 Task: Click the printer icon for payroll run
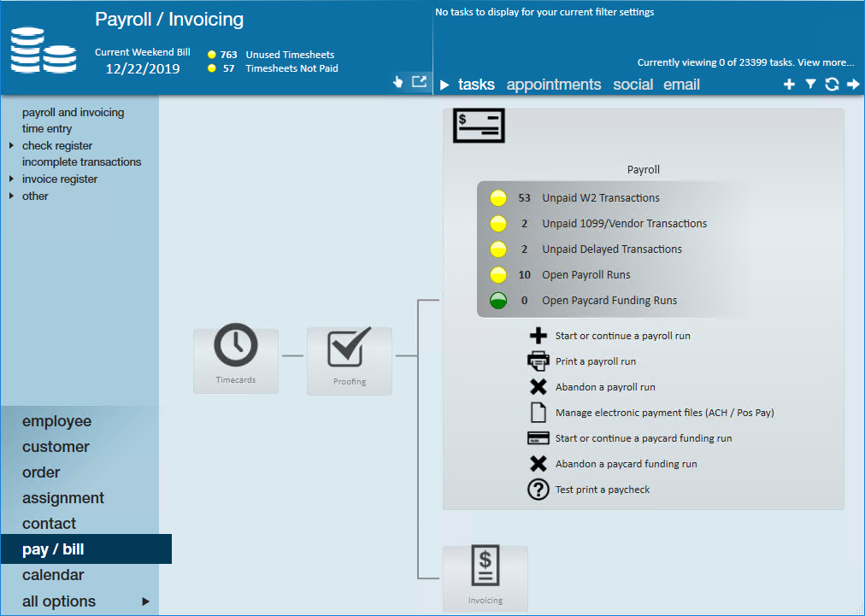538,361
